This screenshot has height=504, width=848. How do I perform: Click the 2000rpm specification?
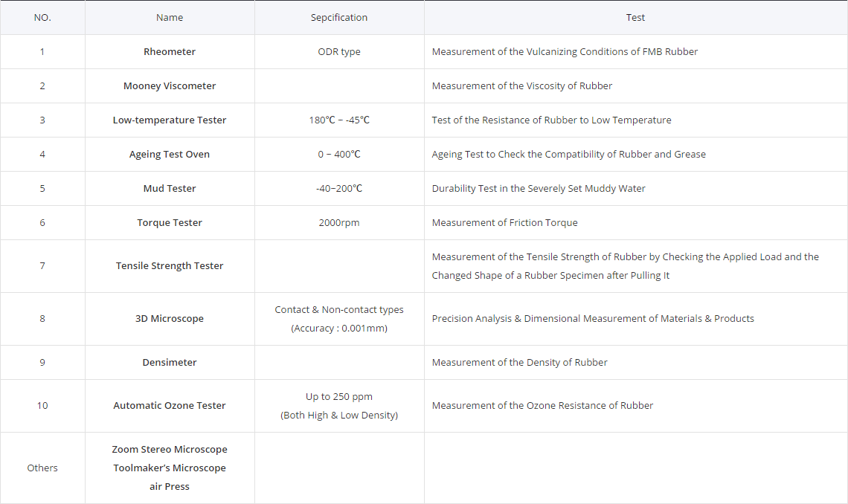[x=339, y=222]
